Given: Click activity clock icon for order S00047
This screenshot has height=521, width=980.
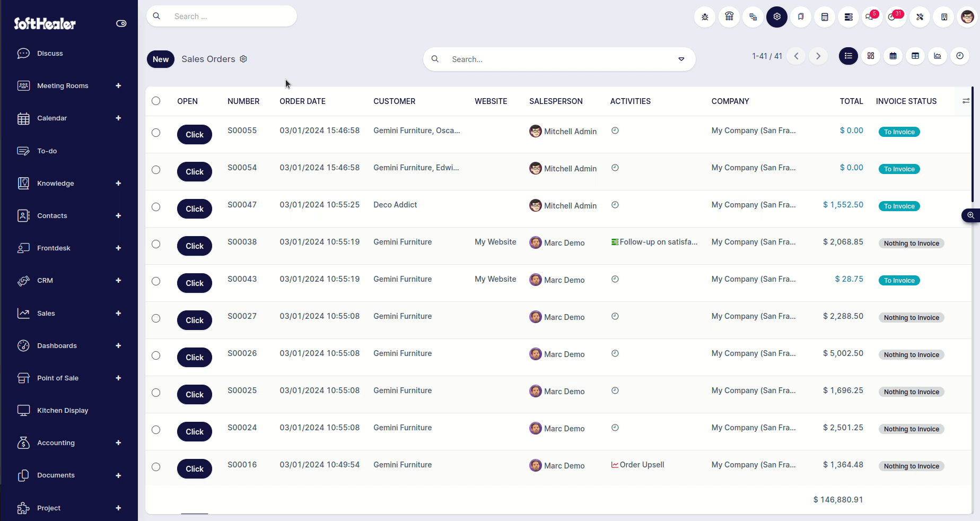Looking at the screenshot, I should click(x=615, y=205).
